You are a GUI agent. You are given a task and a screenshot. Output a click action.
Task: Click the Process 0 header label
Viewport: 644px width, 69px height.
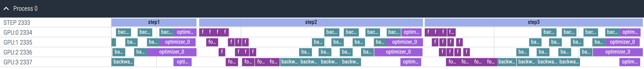[25, 9]
